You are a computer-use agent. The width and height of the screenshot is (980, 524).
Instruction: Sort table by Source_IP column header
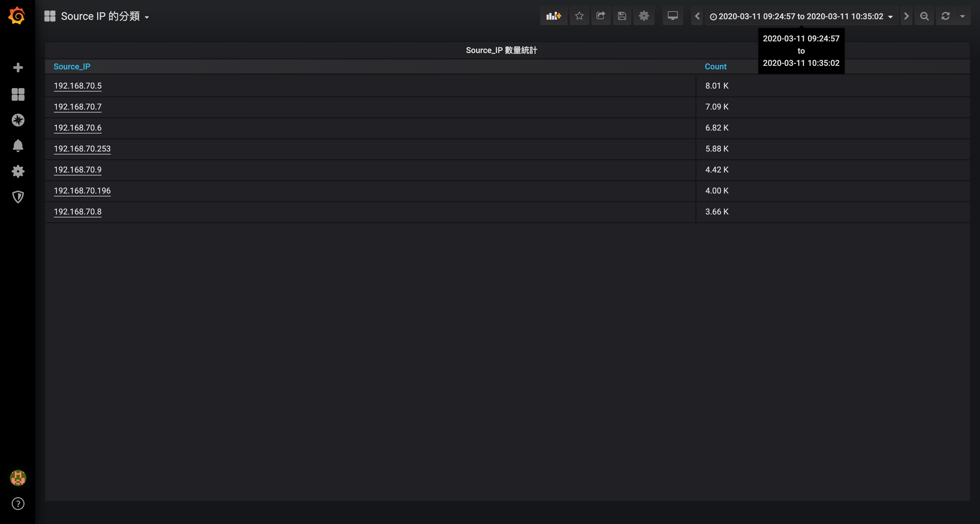point(72,66)
